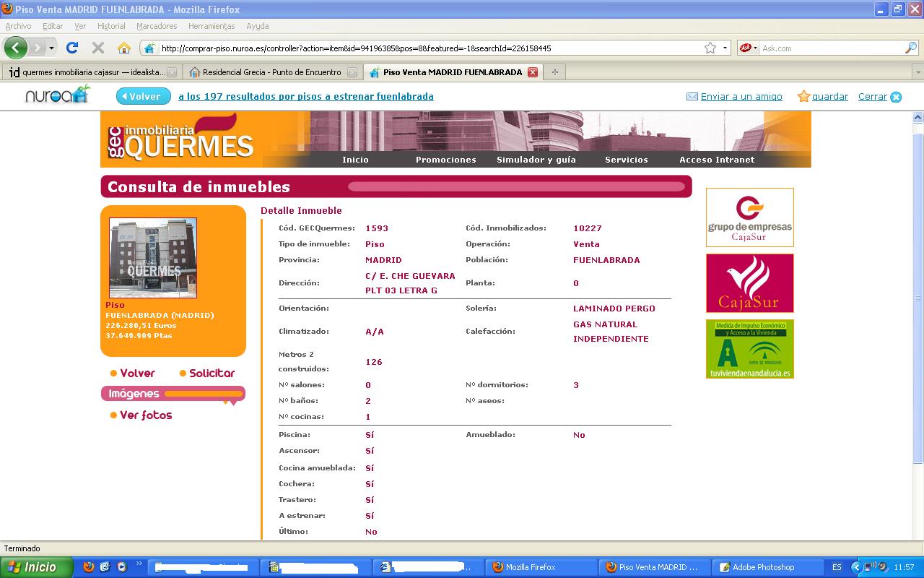Click the blue Volver button
Screen dimensions: 924x578
point(144,96)
